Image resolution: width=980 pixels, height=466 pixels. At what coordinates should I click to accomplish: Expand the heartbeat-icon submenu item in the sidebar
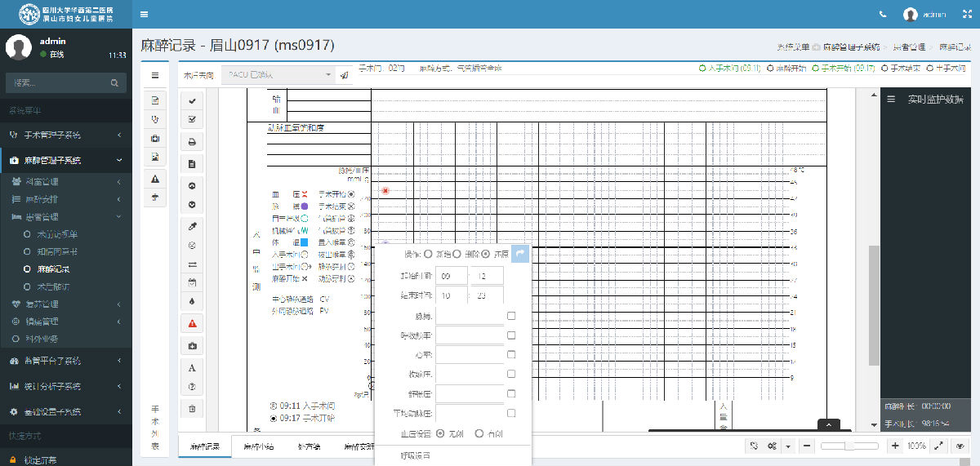(x=66, y=304)
